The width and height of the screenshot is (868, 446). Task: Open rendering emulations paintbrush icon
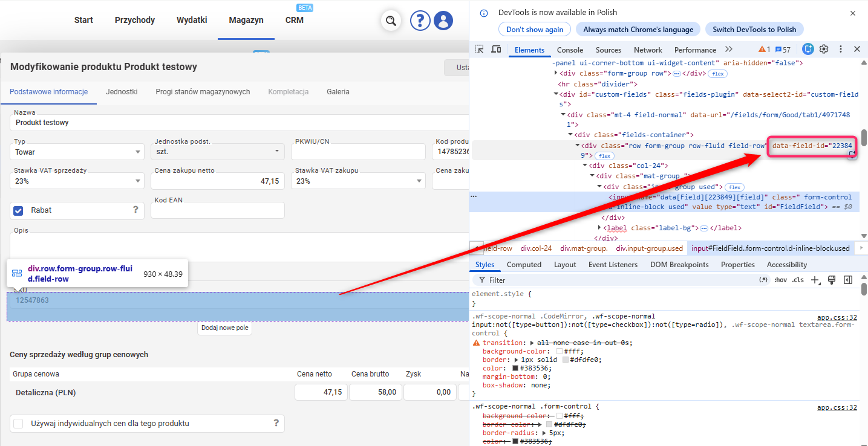(x=832, y=280)
